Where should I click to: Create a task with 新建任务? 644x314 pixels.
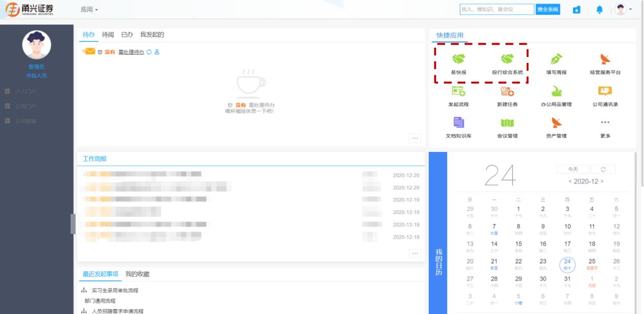[x=506, y=94]
